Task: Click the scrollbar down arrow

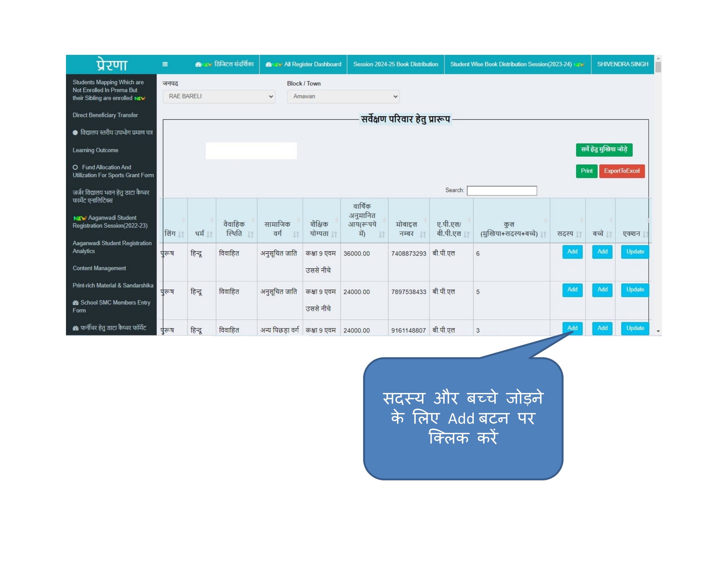Action: click(x=658, y=331)
